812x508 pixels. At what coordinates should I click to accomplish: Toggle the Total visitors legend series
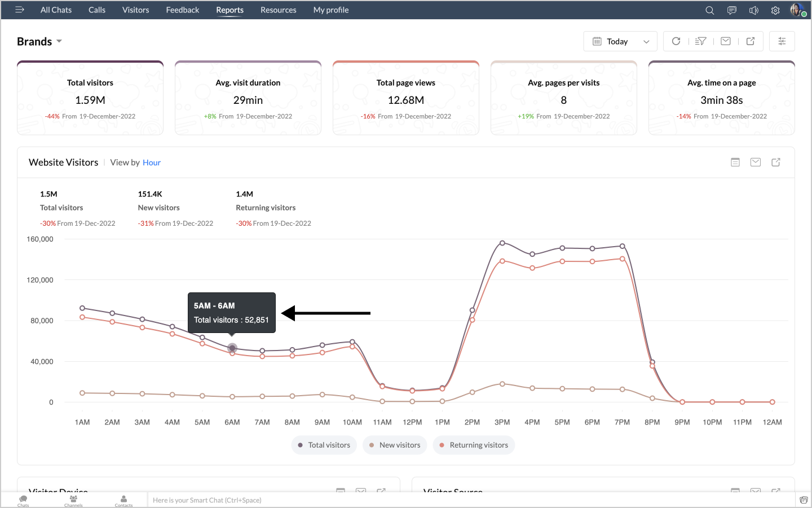coord(324,445)
